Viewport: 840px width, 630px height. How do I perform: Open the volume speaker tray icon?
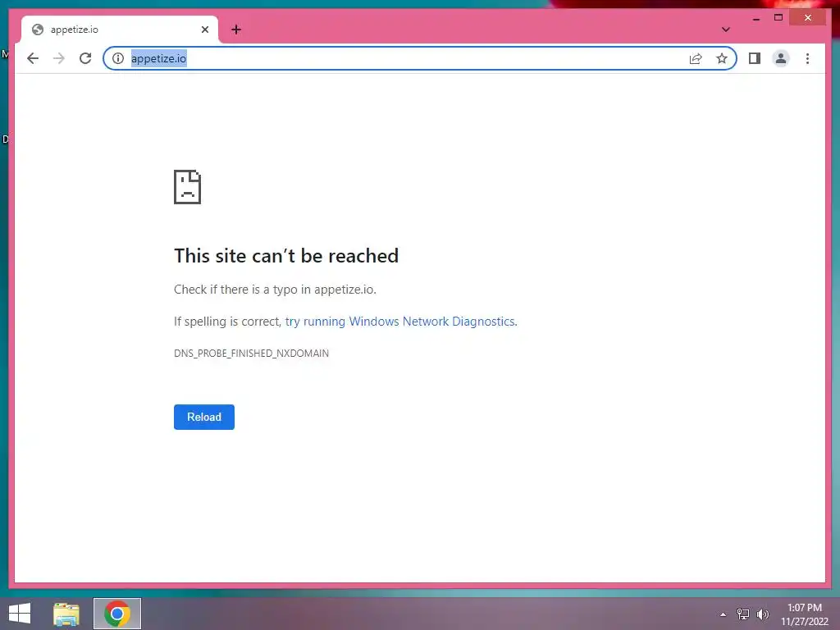pos(762,614)
